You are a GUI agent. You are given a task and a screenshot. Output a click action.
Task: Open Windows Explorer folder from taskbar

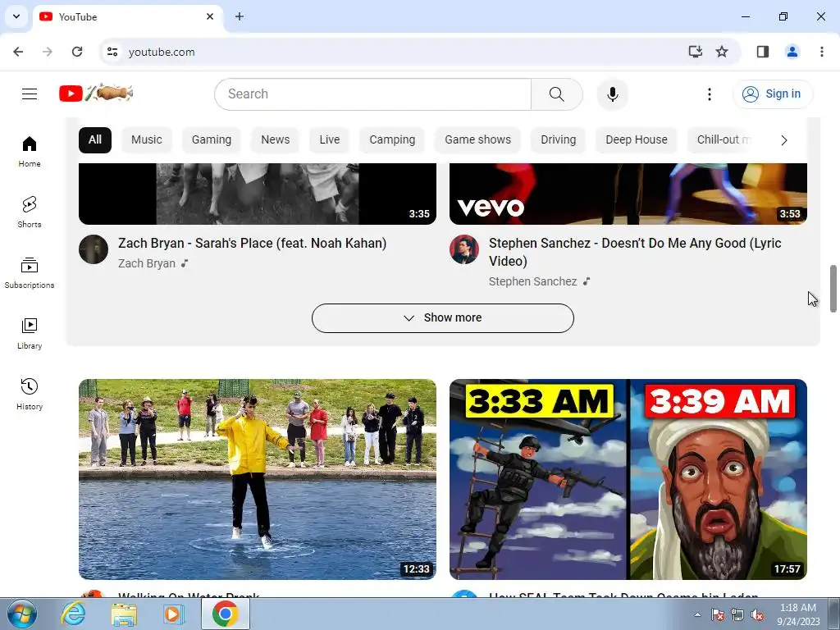124,614
